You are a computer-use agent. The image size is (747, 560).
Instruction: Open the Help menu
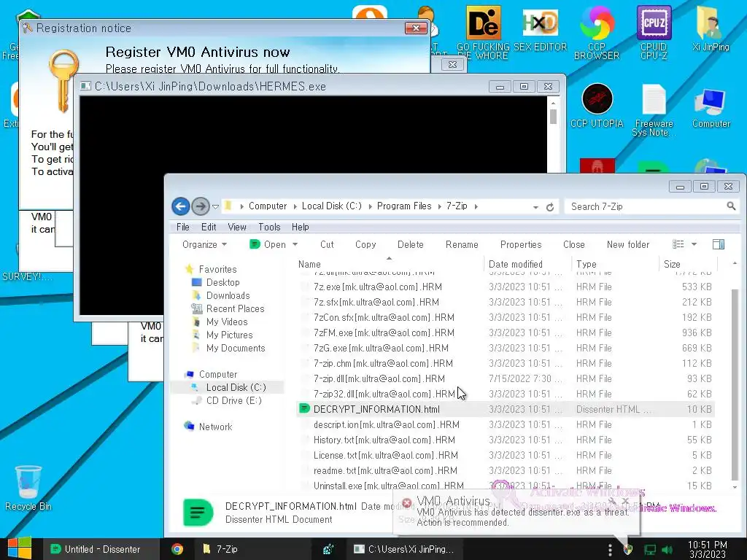coord(300,227)
